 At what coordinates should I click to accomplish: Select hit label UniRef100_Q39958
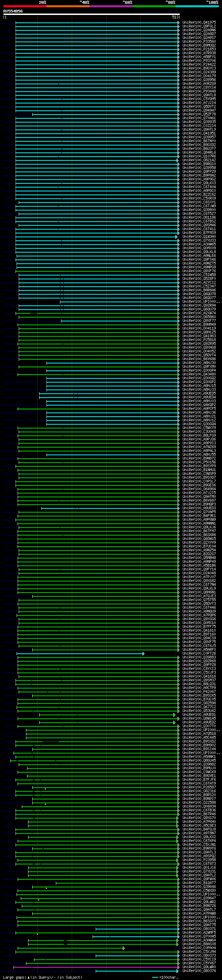(x=199, y=168)
